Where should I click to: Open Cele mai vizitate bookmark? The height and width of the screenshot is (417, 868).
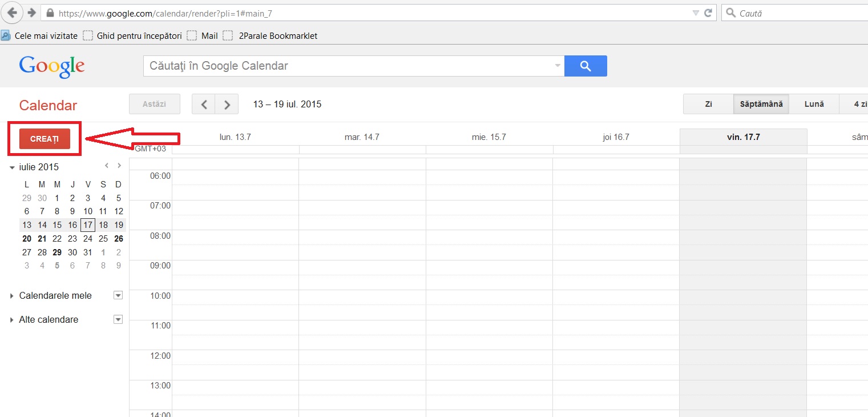tap(39, 35)
